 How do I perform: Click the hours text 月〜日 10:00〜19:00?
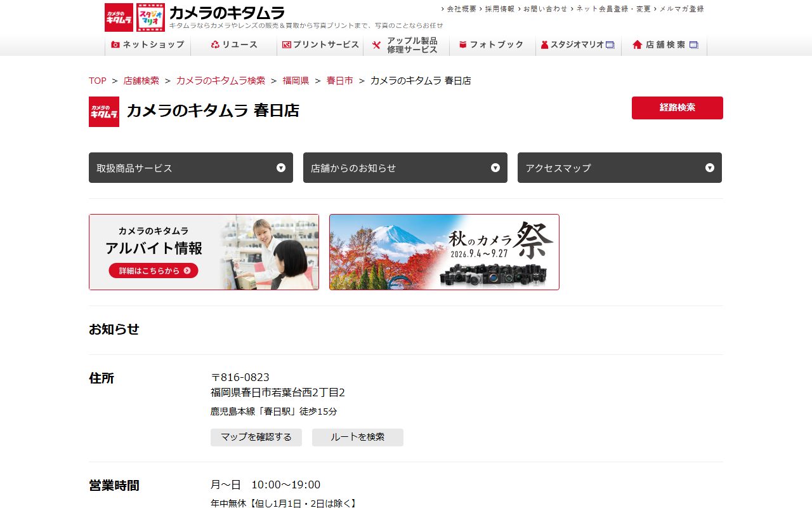[265, 485]
